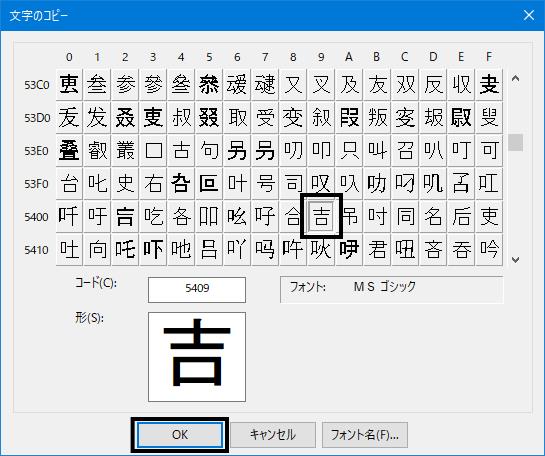The height and width of the screenshot is (456, 545).
Task: Select the character 司 in row 53F0
Action: (x=293, y=184)
